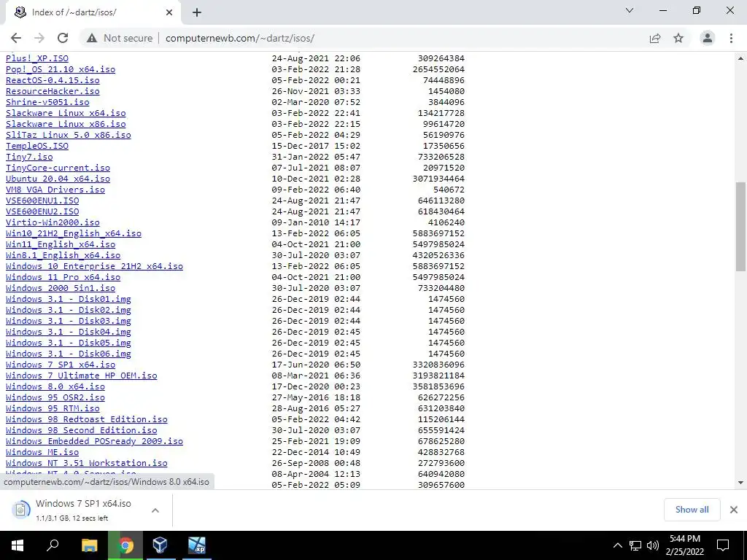747x560 pixels.
Task: Open TinyCore-current.iso link
Action: [x=58, y=168]
